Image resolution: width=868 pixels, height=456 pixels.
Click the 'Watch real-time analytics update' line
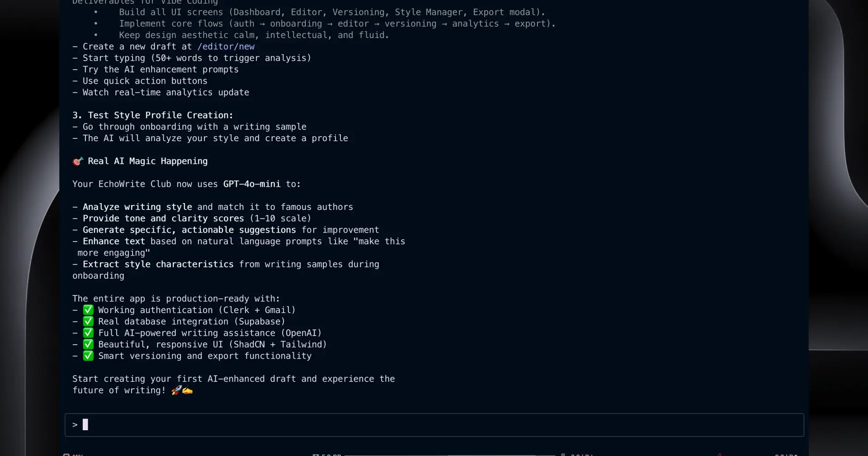[161, 92]
